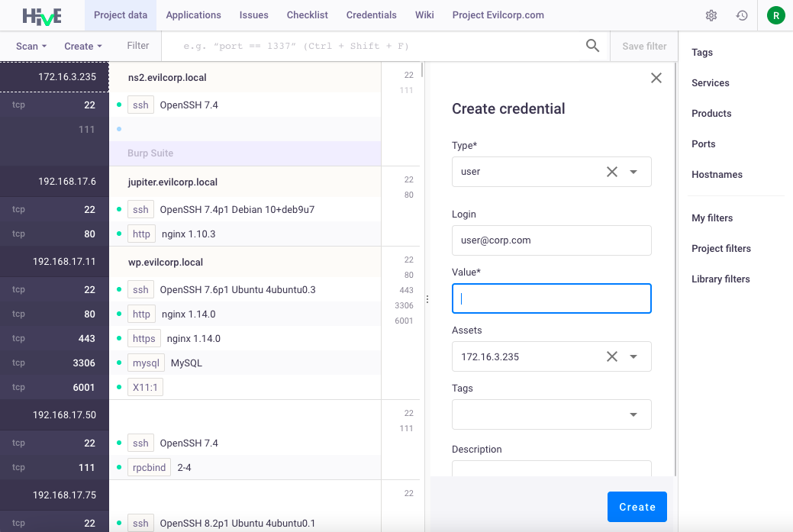Open the Create dropdown menu in toolbar

83,46
